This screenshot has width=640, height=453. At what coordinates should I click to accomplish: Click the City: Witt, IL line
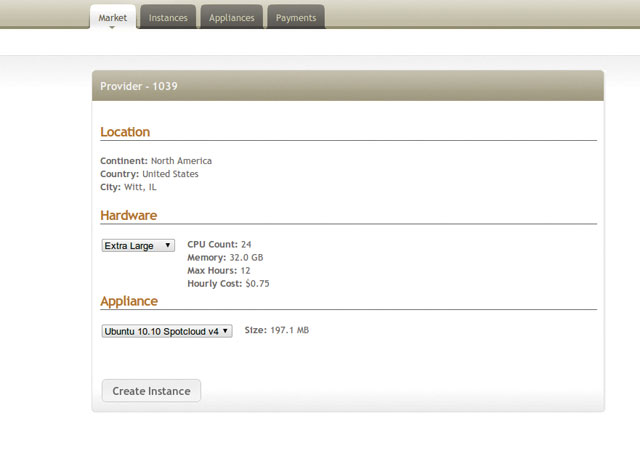pyautogui.click(x=128, y=187)
